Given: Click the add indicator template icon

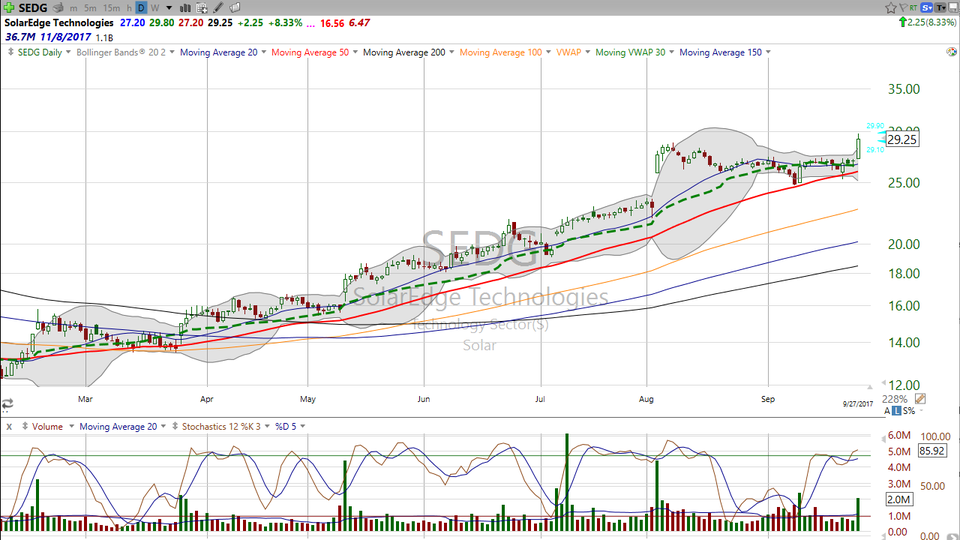Looking at the screenshot, I should coord(201,8).
